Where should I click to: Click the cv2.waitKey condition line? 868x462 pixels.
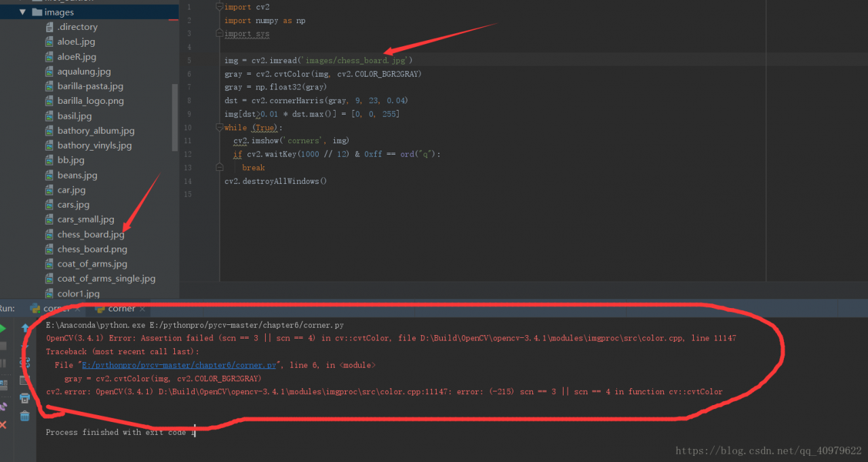pyautogui.click(x=337, y=154)
